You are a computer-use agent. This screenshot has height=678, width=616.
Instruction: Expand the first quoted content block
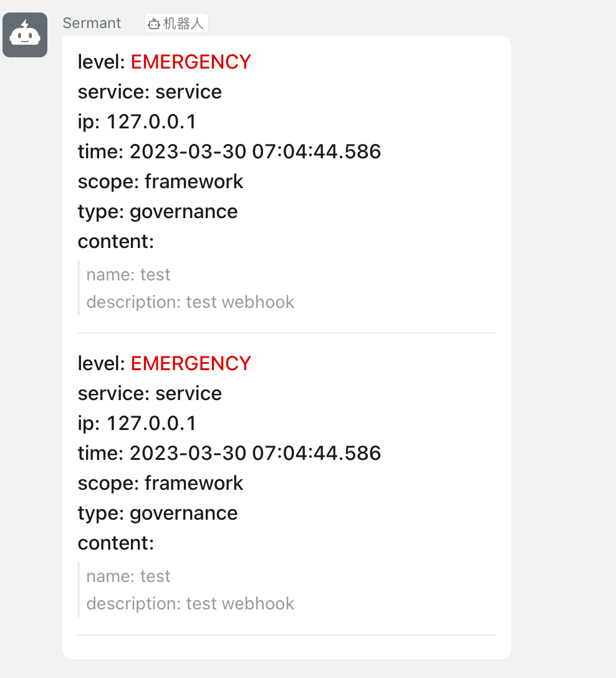click(190, 288)
